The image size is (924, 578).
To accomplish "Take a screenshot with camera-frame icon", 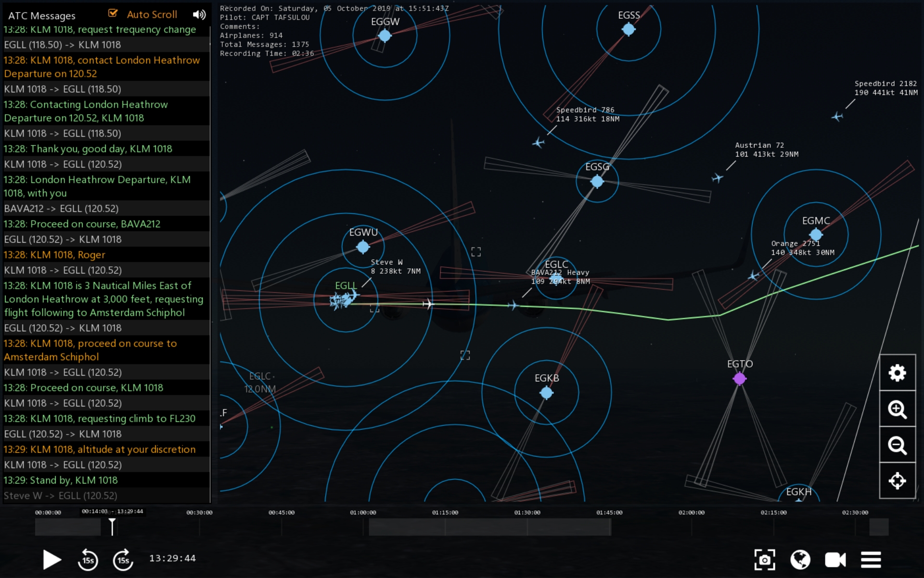I will [764, 560].
